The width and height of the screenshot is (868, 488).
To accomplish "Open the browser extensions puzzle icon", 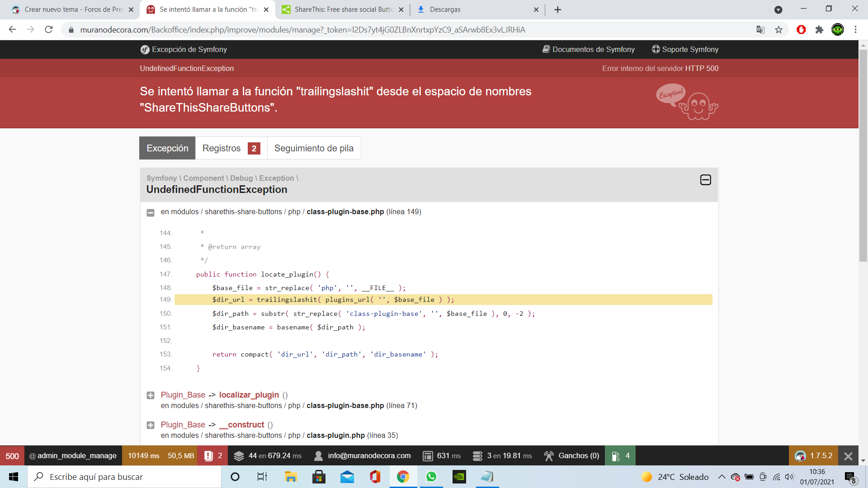I will 819,30.
